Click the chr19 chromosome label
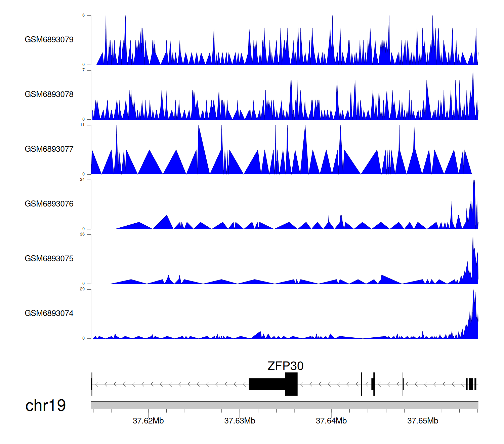504x444 pixels. click(45, 406)
